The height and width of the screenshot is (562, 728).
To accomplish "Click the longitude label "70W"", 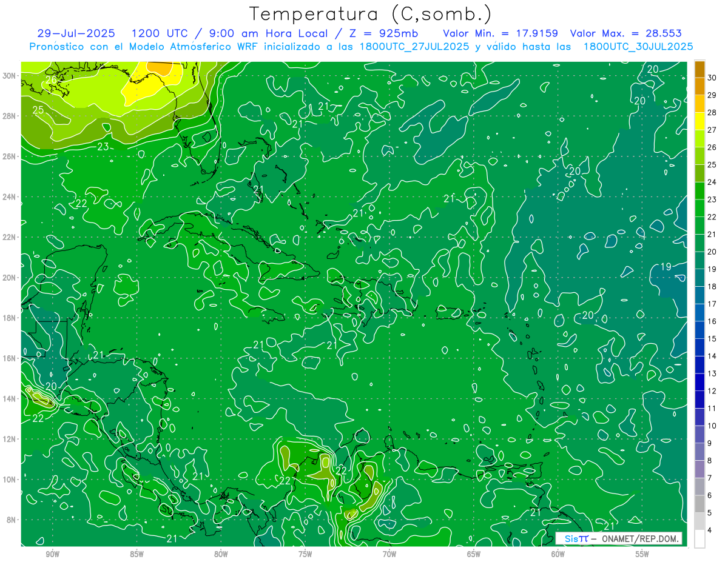I will pyautogui.click(x=389, y=554).
